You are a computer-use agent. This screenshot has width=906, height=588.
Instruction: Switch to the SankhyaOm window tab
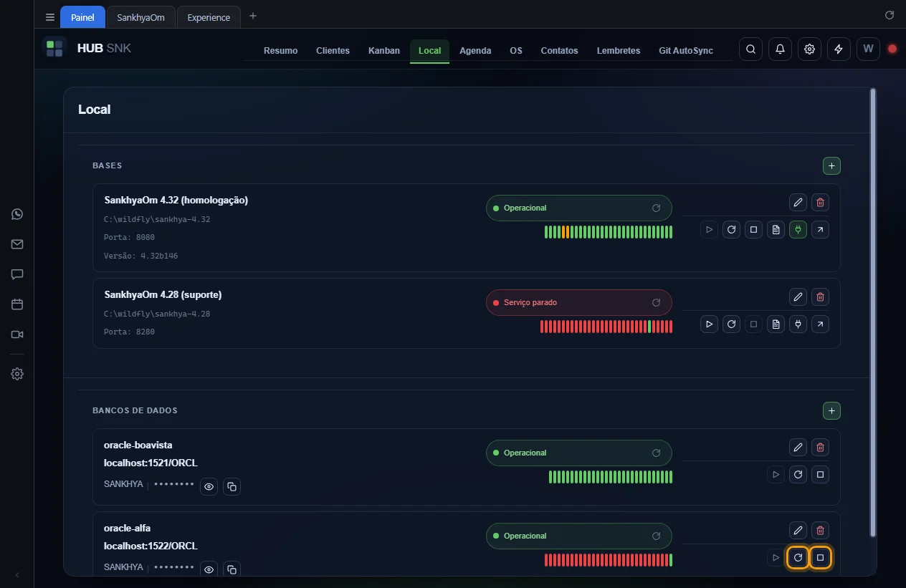(x=141, y=17)
